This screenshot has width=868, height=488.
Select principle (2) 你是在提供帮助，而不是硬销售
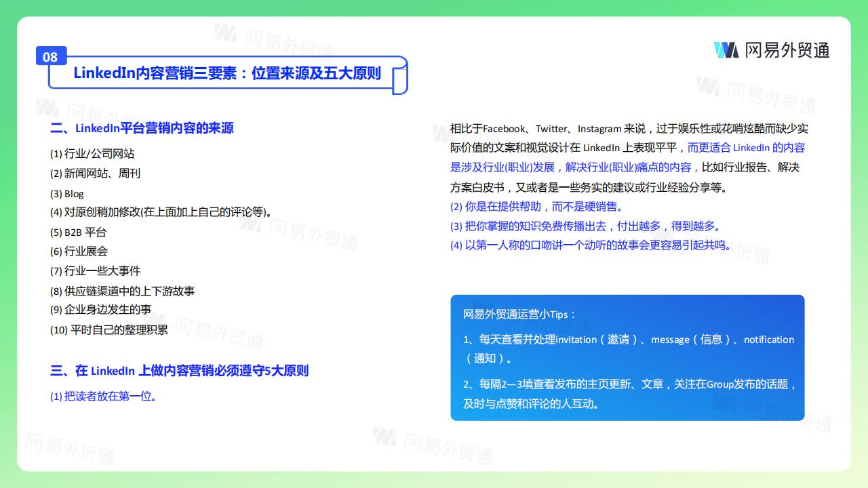[536, 207]
